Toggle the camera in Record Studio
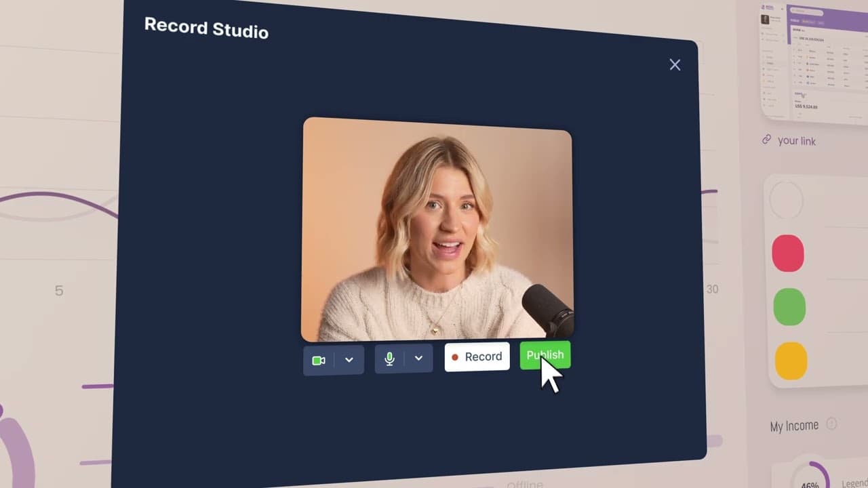The image size is (868, 488). click(319, 360)
